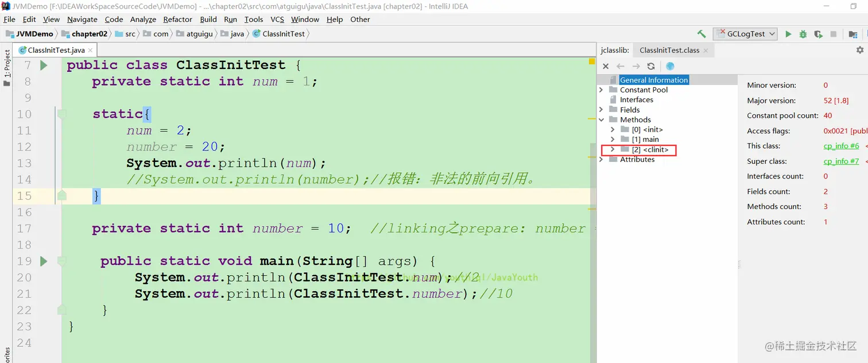Image resolution: width=868 pixels, height=363 pixels.
Task: Select the [2] <clinit> tree item
Action: 650,149
